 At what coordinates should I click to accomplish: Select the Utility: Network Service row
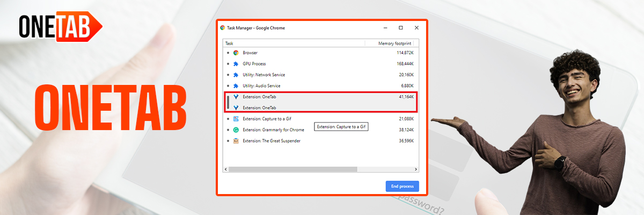(x=321, y=75)
